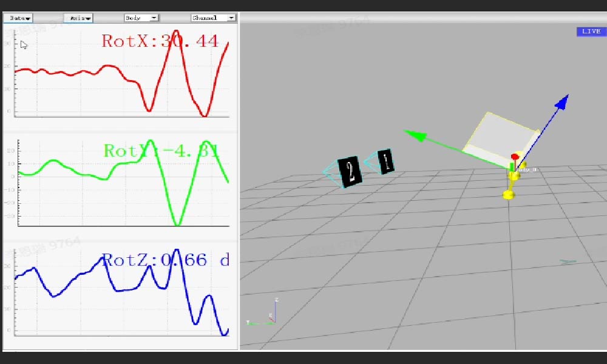Click the RotZ value readout
The width and height of the screenshot is (607, 364).
(165, 260)
